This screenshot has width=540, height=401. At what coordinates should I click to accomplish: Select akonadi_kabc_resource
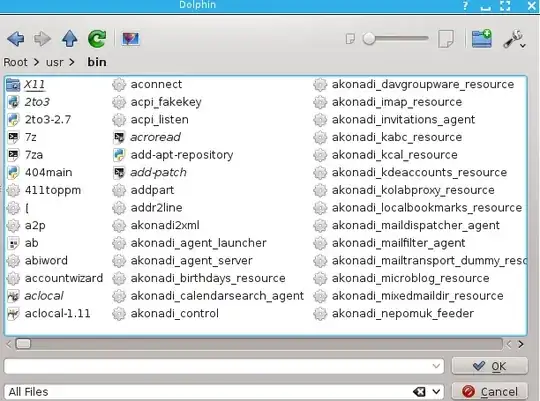point(388,137)
